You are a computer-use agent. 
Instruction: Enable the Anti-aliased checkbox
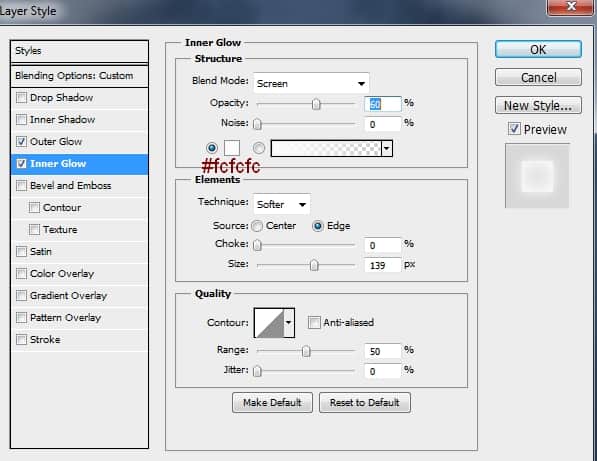click(x=314, y=322)
